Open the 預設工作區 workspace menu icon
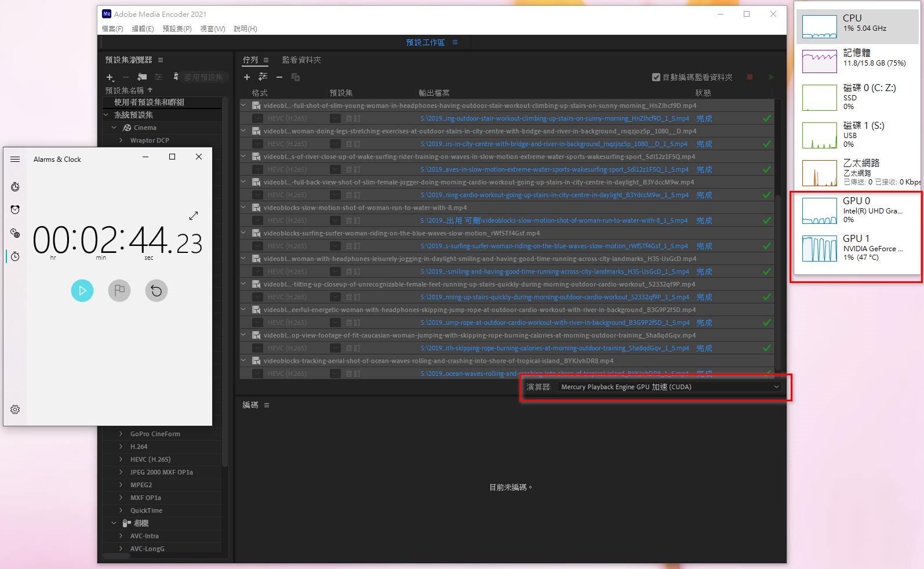This screenshot has width=924, height=569. [x=455, y=42]
